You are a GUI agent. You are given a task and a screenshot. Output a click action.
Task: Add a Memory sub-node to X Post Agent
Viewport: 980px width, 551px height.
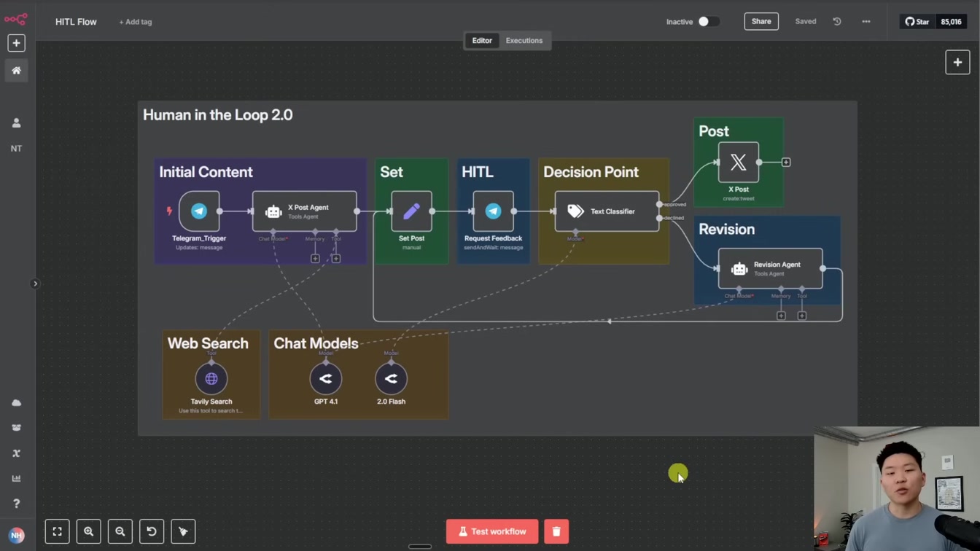[315, 259]
